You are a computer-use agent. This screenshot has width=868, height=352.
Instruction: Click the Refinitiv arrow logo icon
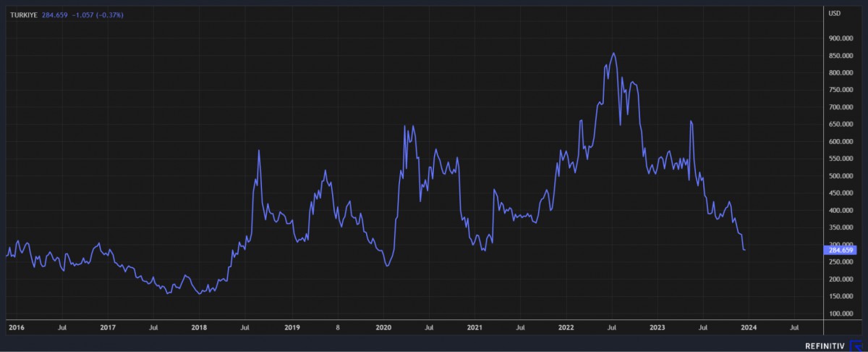tap(856, 345)
